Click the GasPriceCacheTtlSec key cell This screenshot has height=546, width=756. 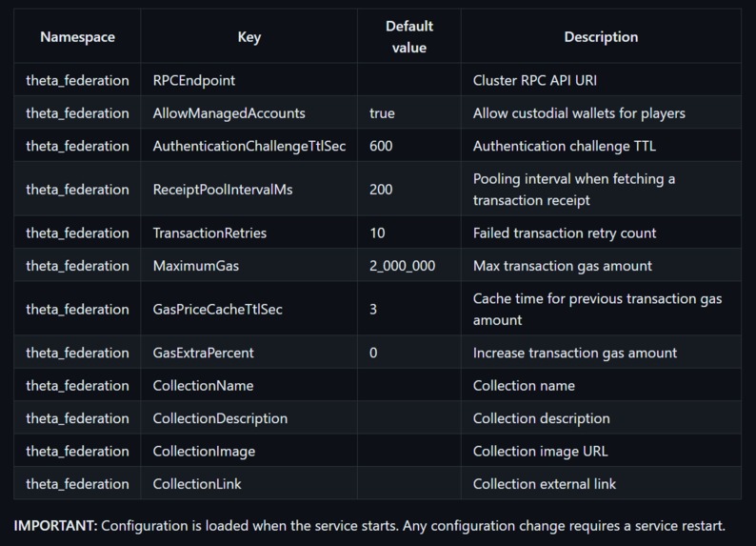pyautogui.click(x=217, y=309)
